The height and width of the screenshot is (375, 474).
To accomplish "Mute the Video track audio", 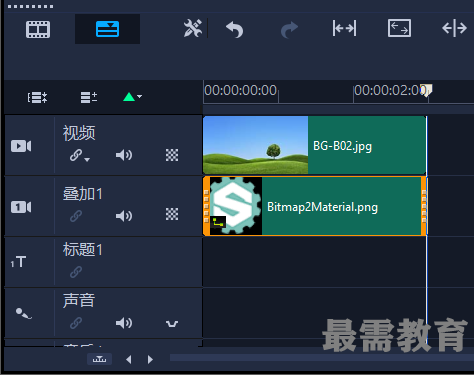I will (124, 155).
